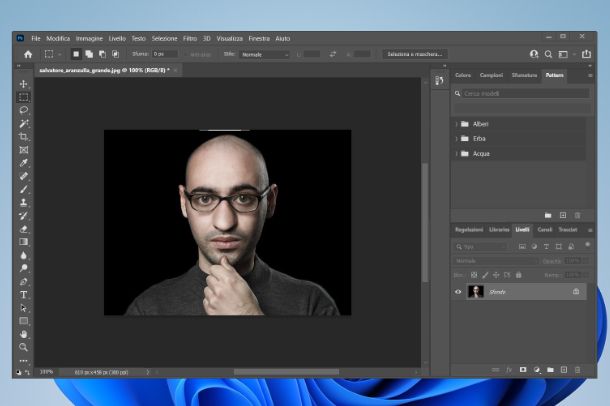Viewport: 610px width, 406px height.
Task: Delete layer using Layers panel trash icon
Action: pos(577,370)
